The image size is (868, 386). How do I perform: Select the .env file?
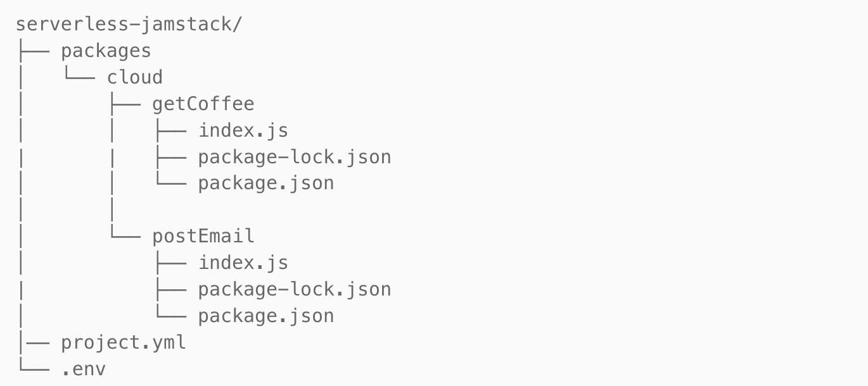click(x=83, y=369)
